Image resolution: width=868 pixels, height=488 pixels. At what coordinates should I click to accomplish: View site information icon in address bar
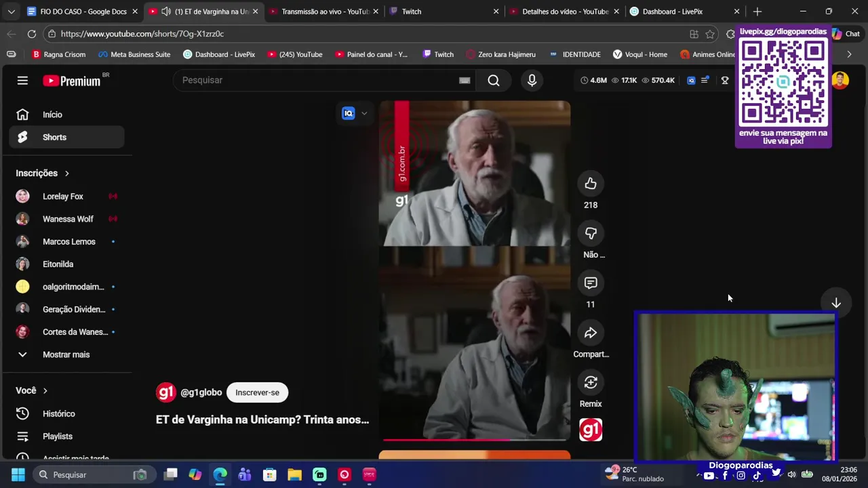[x=52, y=34]
